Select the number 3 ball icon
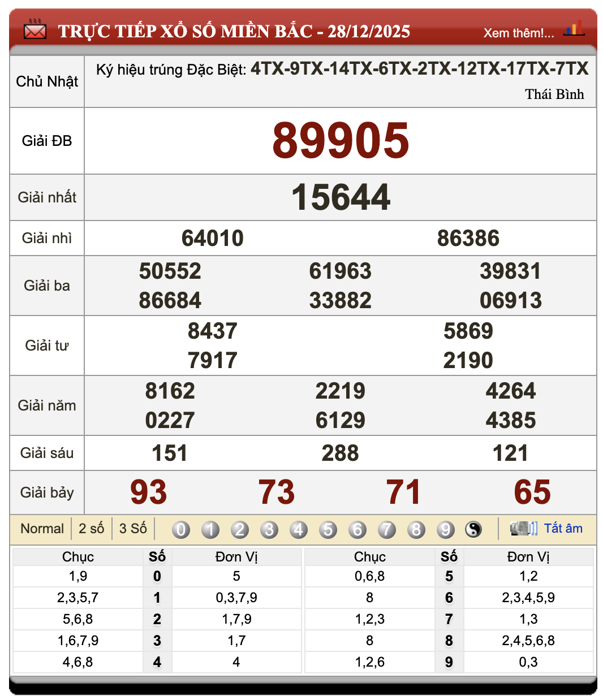The image size is (603, 700). (269, 530)
